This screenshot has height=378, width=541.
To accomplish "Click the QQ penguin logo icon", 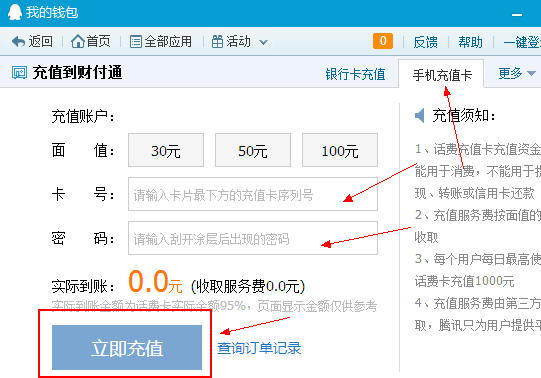I will click(x=15, y=12).
